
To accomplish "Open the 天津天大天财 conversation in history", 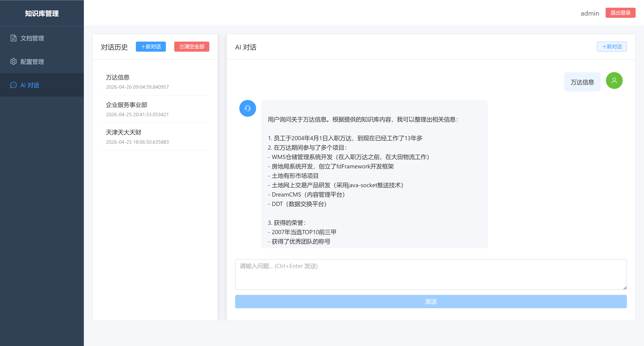I will 155,137.
